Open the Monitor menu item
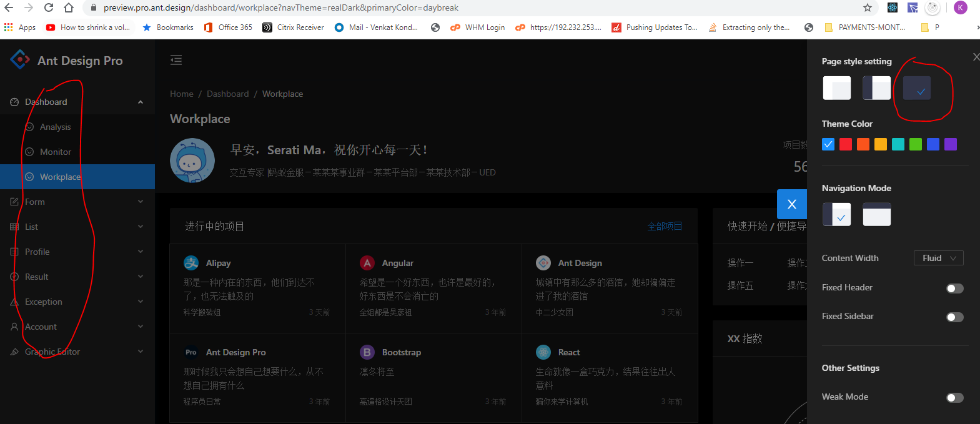The width and height of the screenshot is (980, 424). (77, 152)
